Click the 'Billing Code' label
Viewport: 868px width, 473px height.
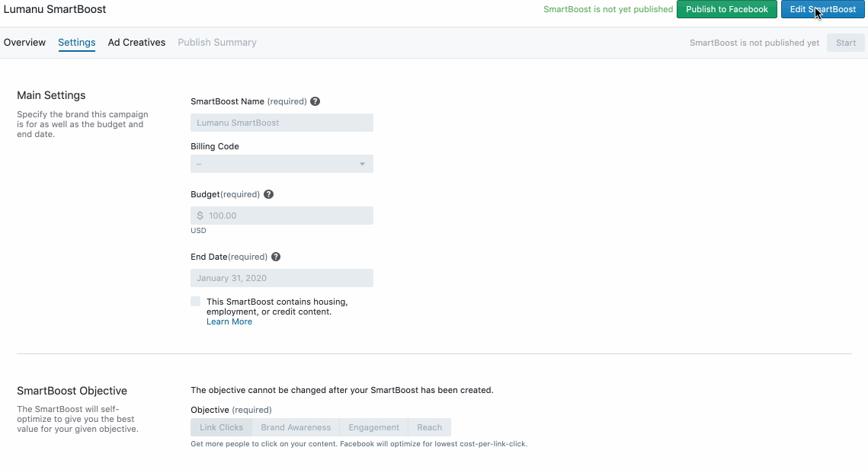pos(215,146)
